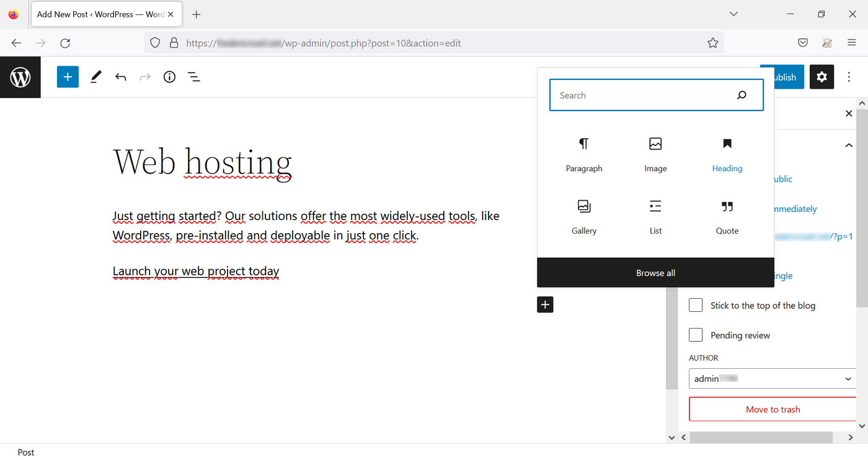The width and height of the screenshot is (868, 460).
Task: Open the document Details view
Action: (x=169, y=76)
